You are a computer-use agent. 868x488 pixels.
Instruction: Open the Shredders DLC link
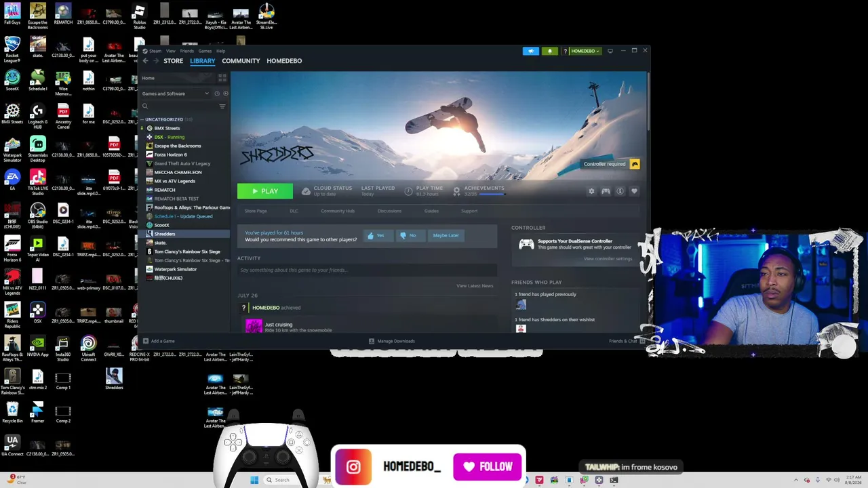point(294,211)
